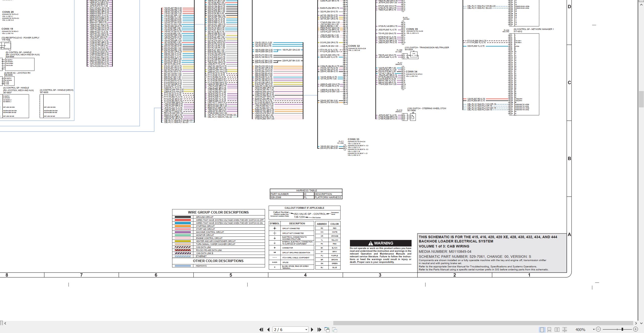Click the WIRE GROUP COLOR DESCRIPTIONS heading
The width and height of the screenshot is (644, 333).
[218, 212]
